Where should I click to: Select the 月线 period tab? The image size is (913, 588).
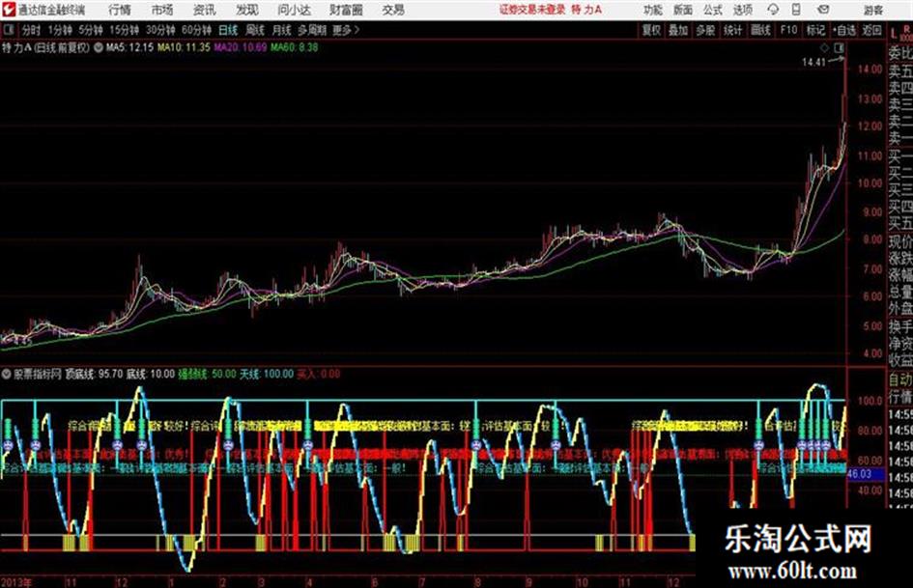point(282,30)
